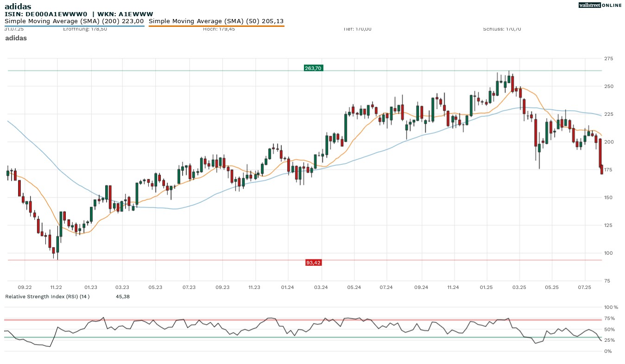
Task: Click the 100 % RSI axis label
Action: point(611,307)
